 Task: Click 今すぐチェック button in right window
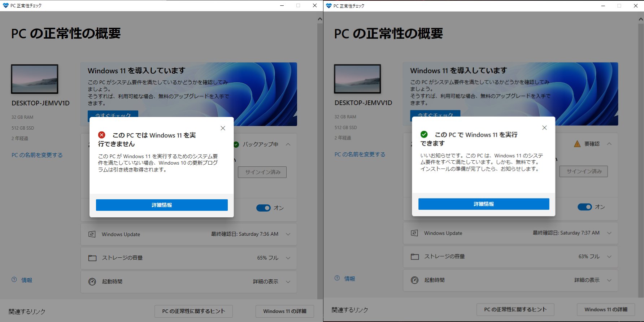pos(435,114)
